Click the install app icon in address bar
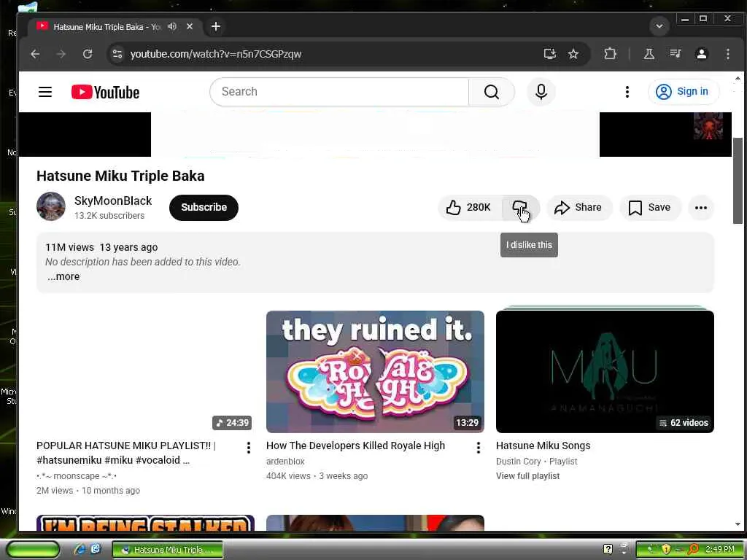The width and height of the screenshot is (747, 560). [550, 54]
